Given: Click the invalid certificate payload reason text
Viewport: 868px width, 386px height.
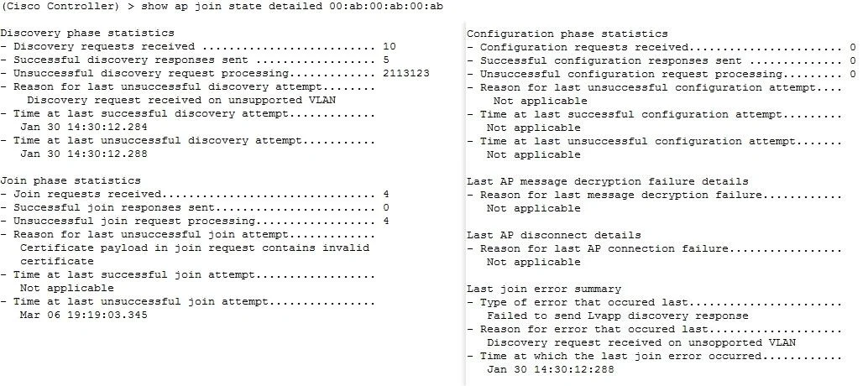Looking at the screenshot, I should (x=195, y=254).
